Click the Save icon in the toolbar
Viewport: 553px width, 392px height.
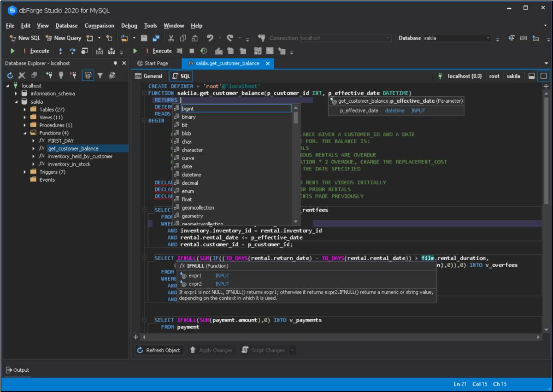pyautogui.click(x=144, y=38)
